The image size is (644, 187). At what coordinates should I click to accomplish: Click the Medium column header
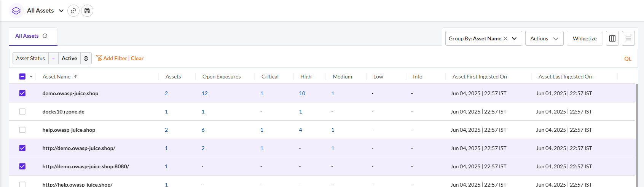click(x=342, y=77)
